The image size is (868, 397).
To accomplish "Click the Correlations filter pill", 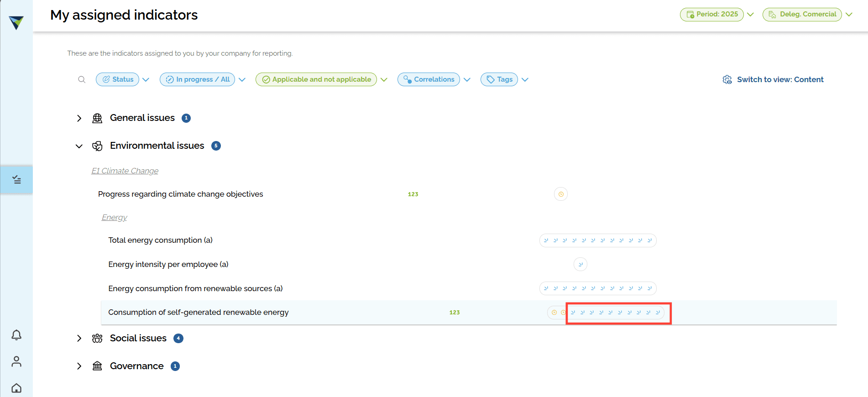I will pos(429,79).
